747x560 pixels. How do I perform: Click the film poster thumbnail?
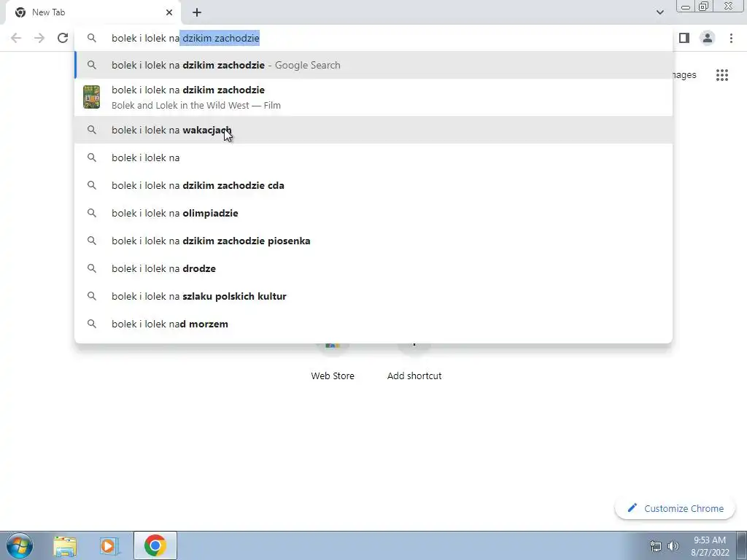(x=91, y=97)
